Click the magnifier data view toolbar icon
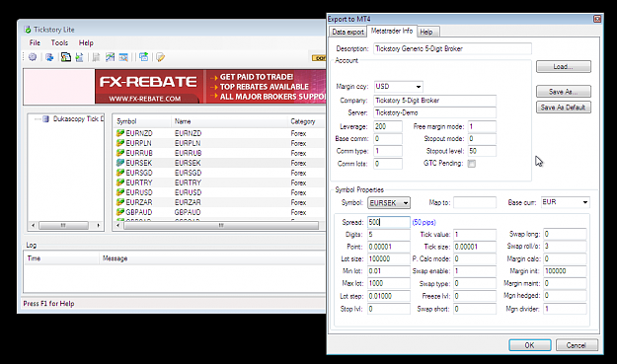617x364 pixels. [123, 57]
